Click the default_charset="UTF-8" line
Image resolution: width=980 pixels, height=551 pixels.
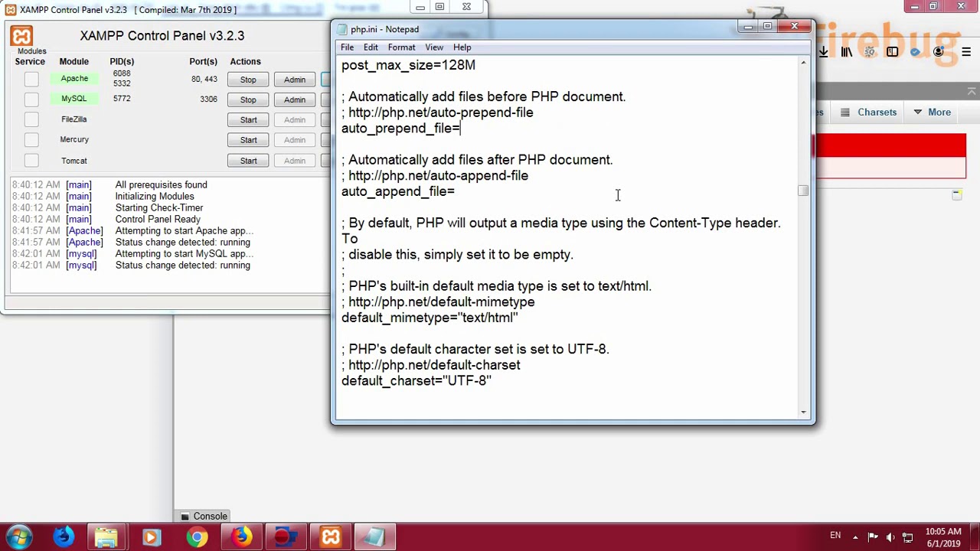tap(416, 381)
